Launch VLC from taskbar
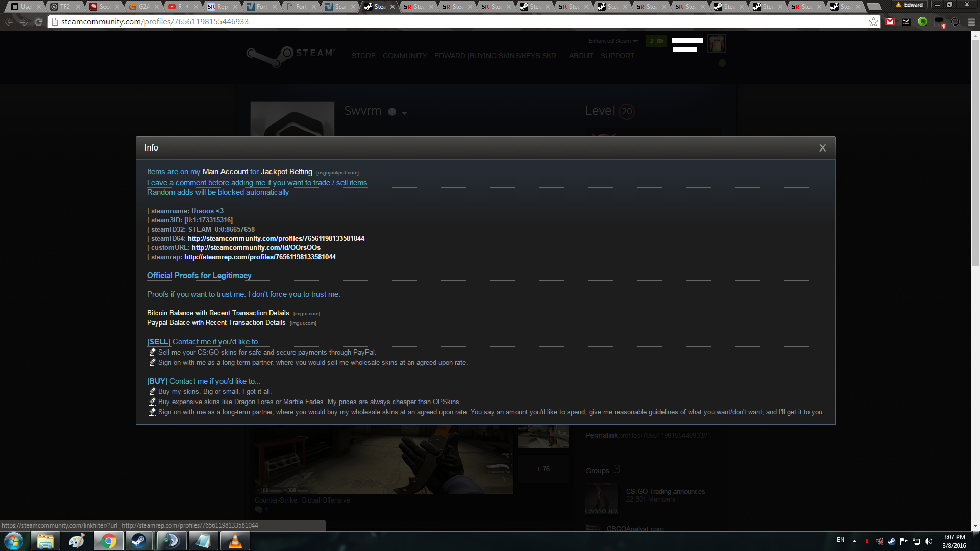980x551 pixels. click(x=235, y=541)
